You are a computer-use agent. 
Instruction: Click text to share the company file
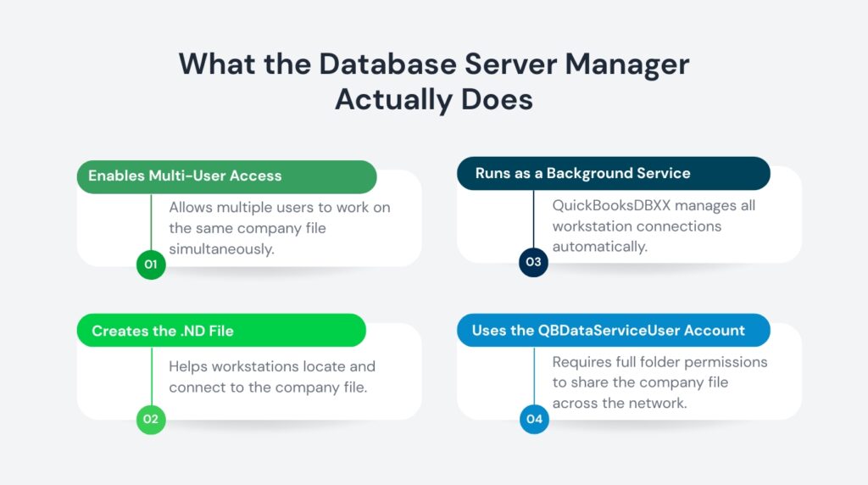[x=640, y=382]
